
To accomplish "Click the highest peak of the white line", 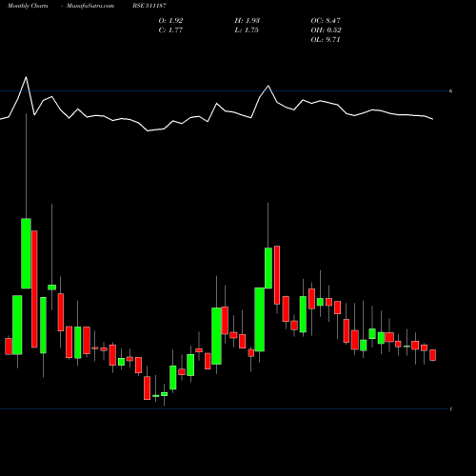I will pos(26,77).
